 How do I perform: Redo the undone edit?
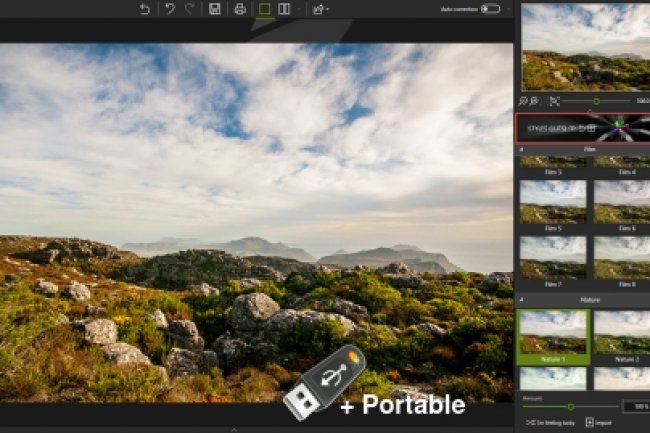[189, 9]
